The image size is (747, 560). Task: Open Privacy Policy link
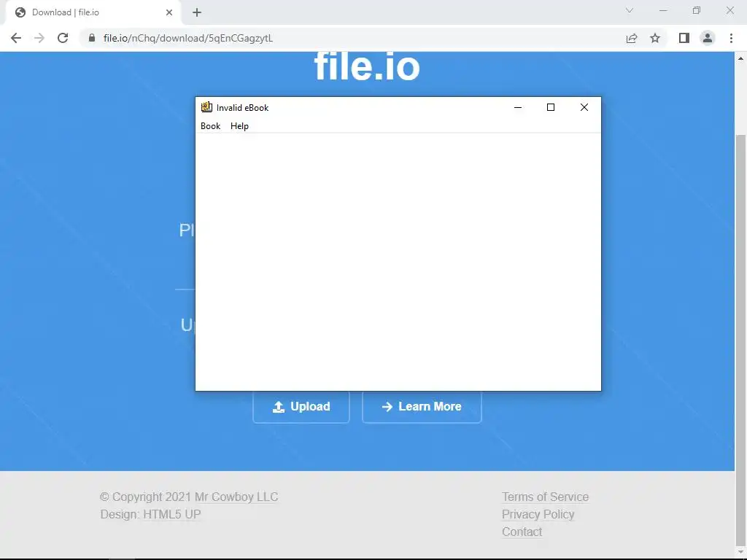[x=538, y=514]
